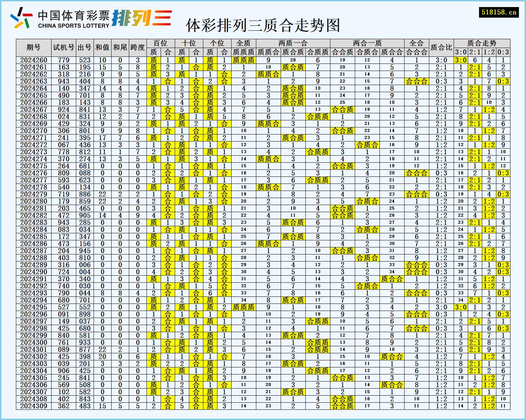The width and height of the screenshot is (526, 420).
Task: Click 质质合 cell in row 2024262
Action: click(x=268, y=74)
